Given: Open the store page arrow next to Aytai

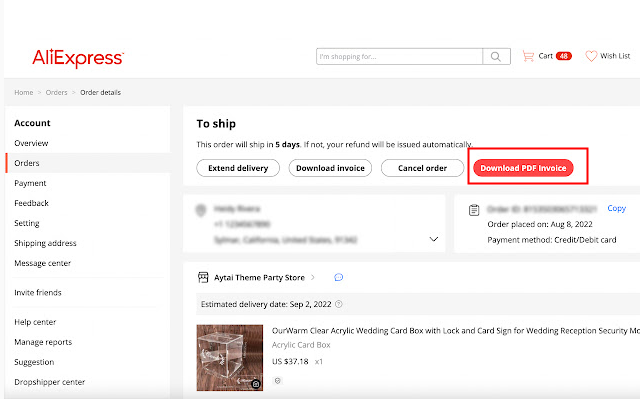Looking at the screenshot, I should 313,277.
